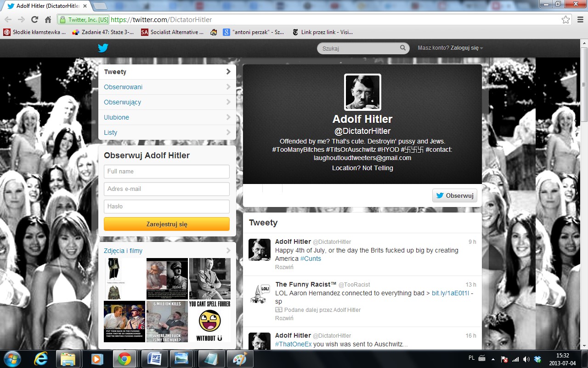Open the @TooRacist username link
The image size is (588, 368).
[354, 285]
